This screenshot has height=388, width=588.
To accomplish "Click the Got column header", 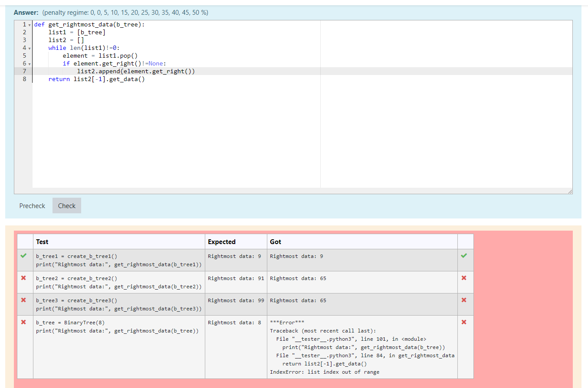I will [x=275, y=241].
